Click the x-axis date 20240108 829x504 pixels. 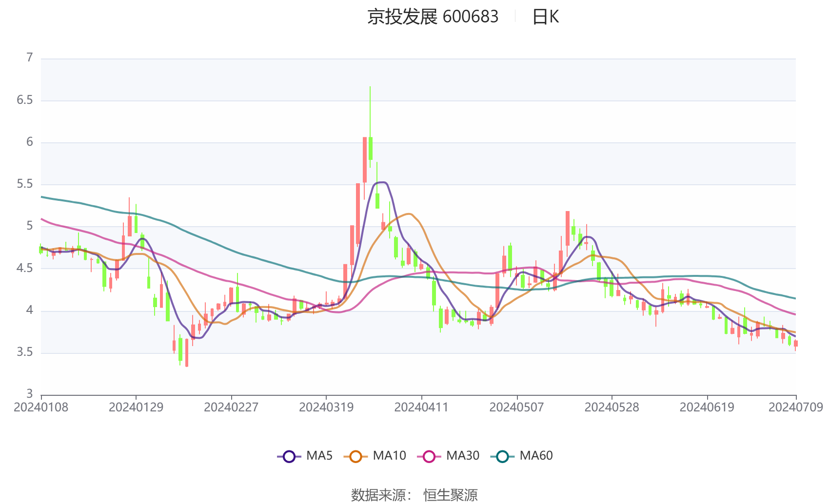point(41,407)
